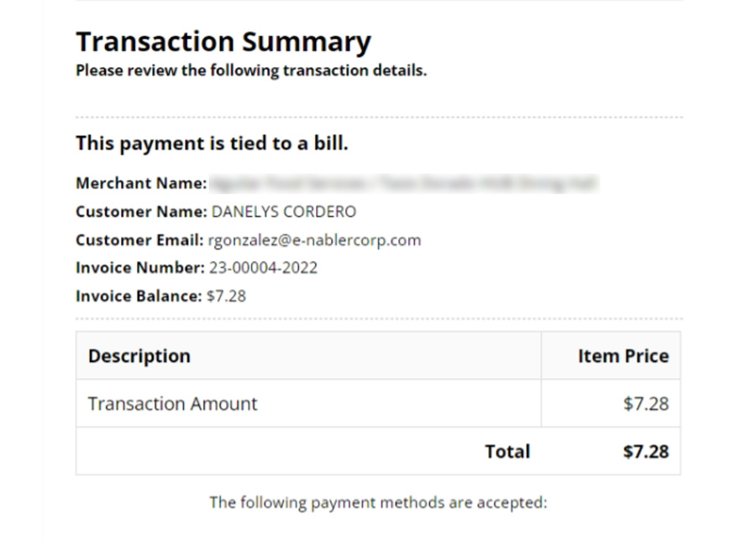
Task: Click the rgonzalez@e-nablercorp.com email address
Action: tap(314, 240)
